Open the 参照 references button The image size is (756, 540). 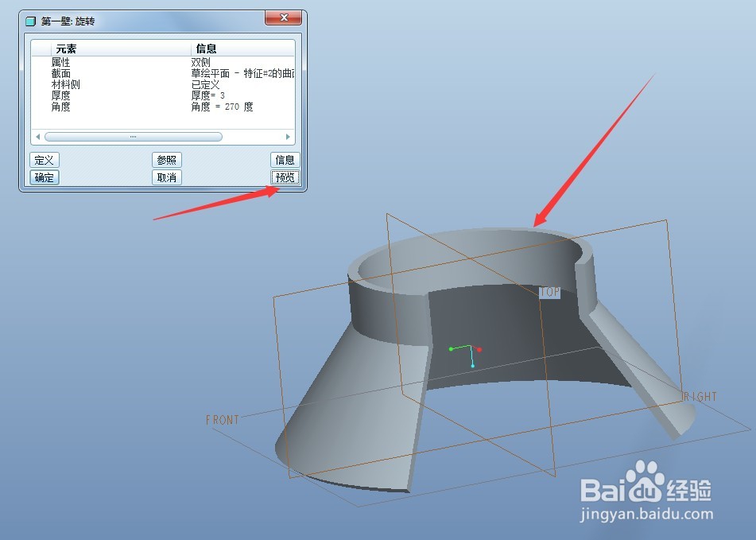(x=167, y=160)
